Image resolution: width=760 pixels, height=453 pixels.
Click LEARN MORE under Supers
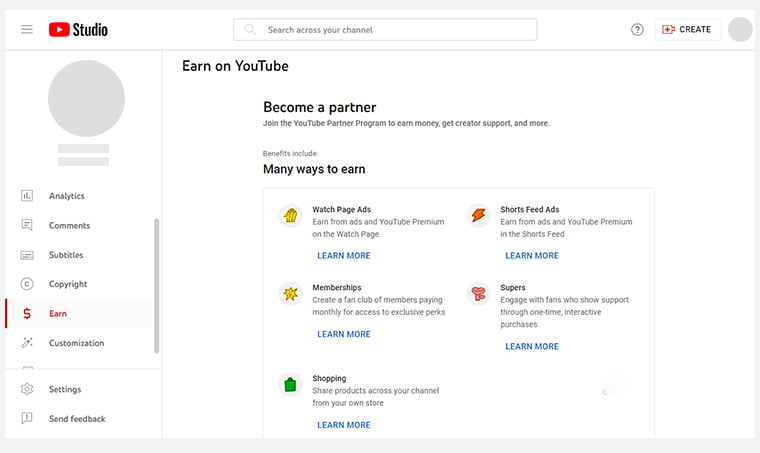532,346
